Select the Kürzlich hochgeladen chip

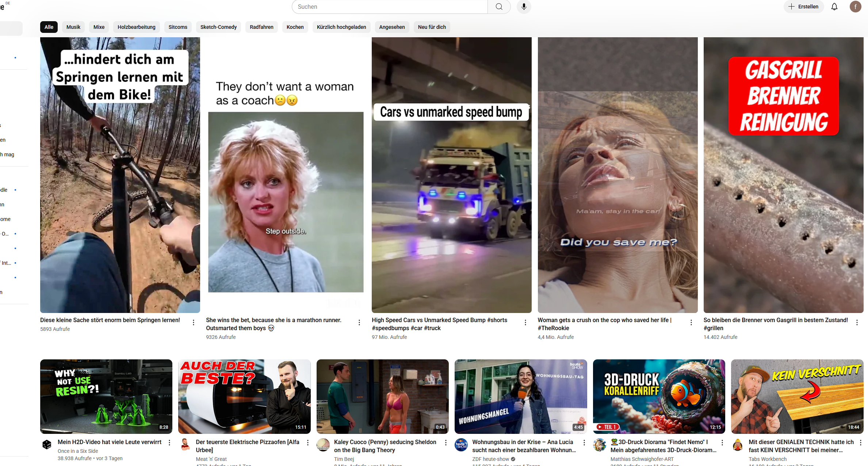pos(341,27)
